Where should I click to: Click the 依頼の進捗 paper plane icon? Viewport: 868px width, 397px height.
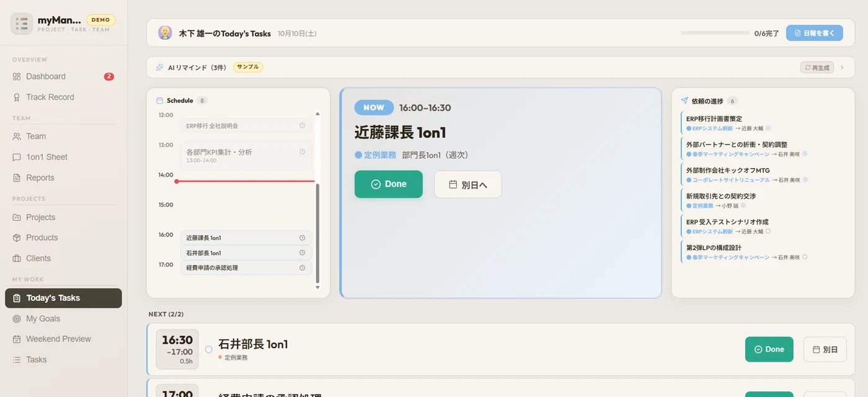[x=684, y=100]
